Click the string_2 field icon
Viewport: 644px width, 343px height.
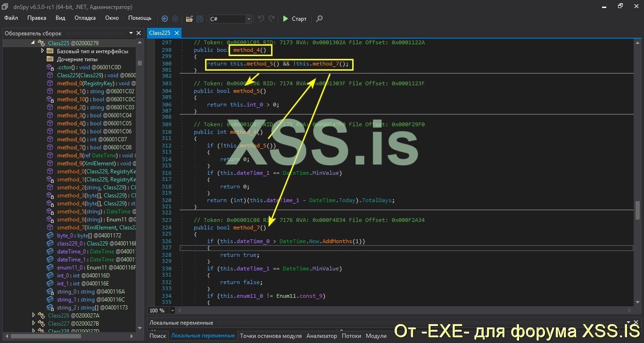coord(50,307)
